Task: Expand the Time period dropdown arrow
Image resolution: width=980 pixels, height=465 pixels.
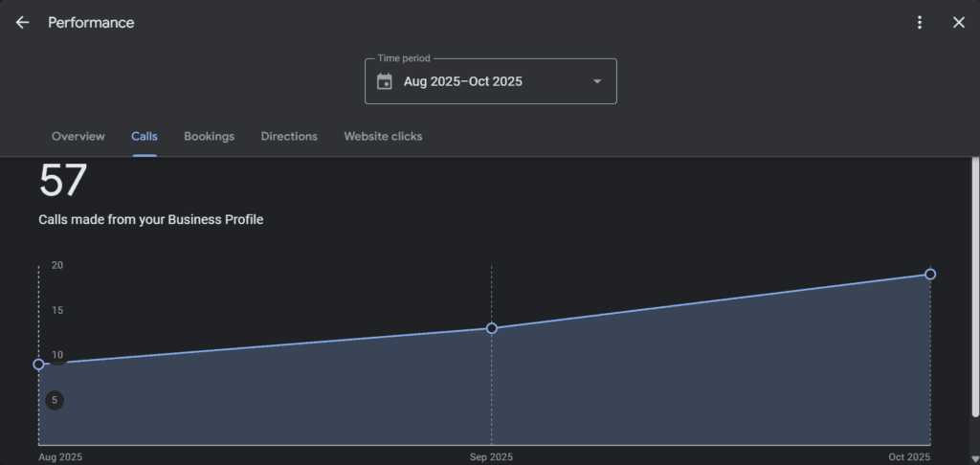Action: 597,81
